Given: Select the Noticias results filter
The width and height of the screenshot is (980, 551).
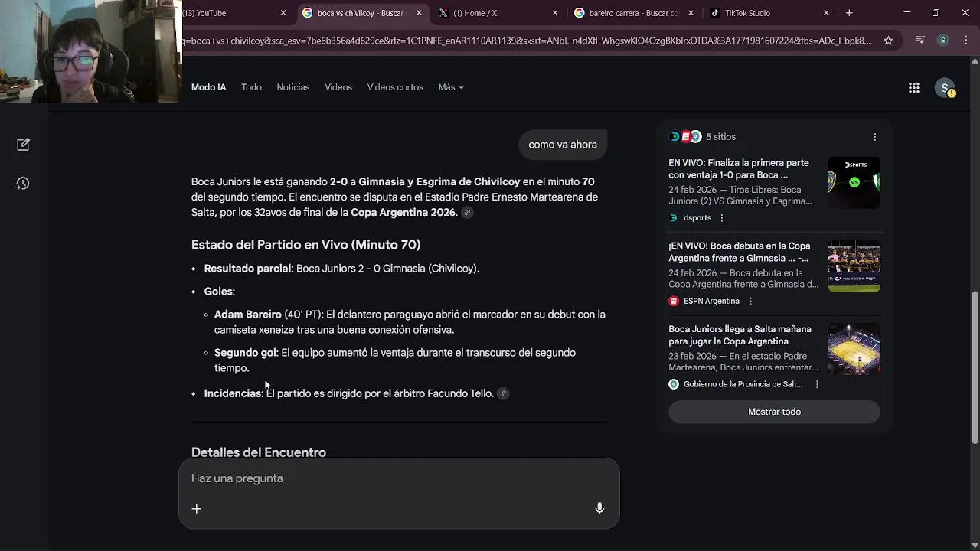Looking at the screenshot, I should coord(293,87).
